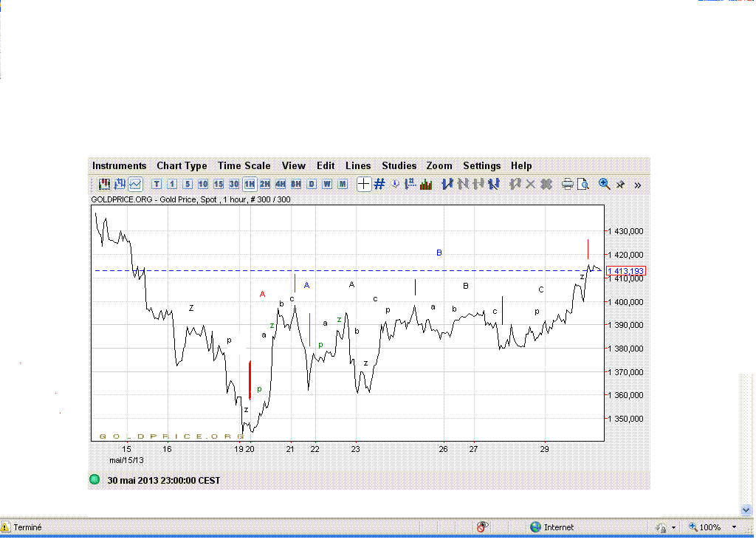Toggle chart grid with hash icon
This screenshot has height=545, width=756.
pyautogui.click(x=379, y=184)
